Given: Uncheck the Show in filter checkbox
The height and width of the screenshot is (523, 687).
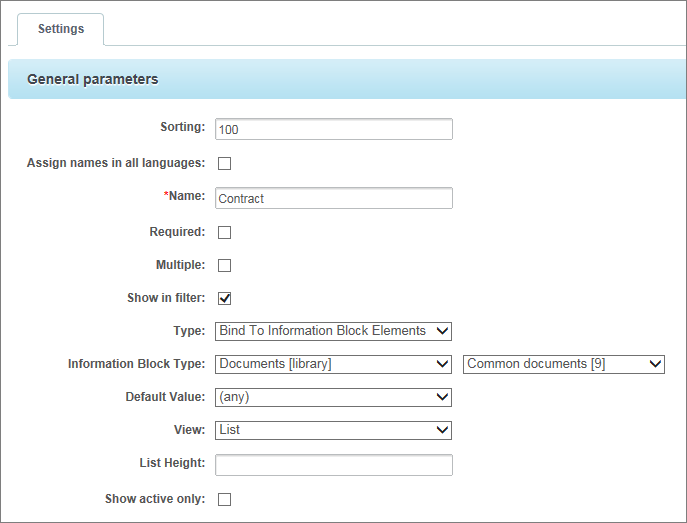Looking at the screenshot, I should [x=224, y=298].
